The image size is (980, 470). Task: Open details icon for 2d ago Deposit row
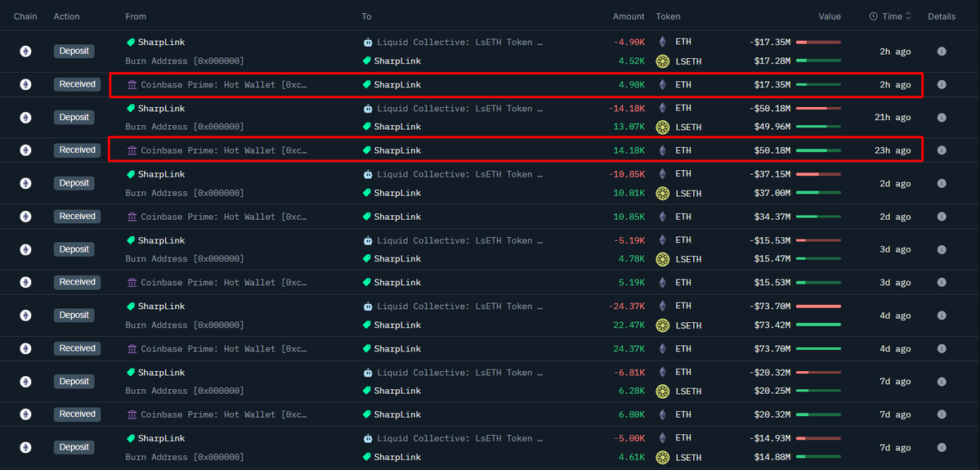coord(942,183)
